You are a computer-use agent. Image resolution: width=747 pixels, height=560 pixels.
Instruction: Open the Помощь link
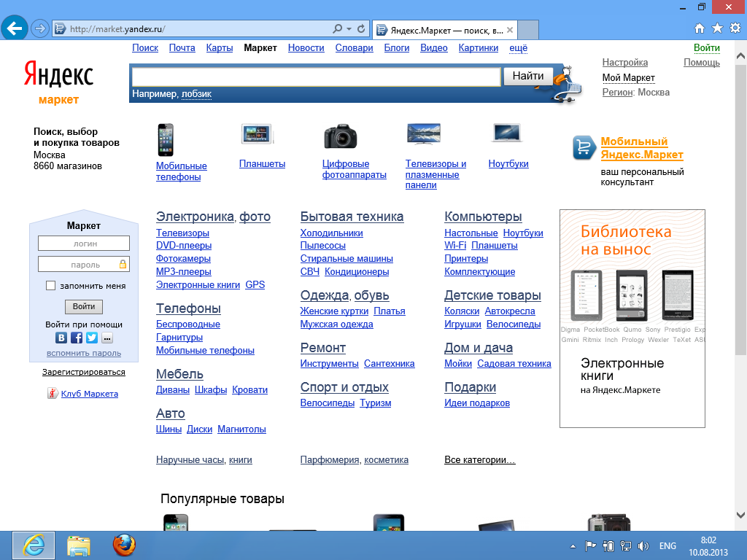(701, 63)
